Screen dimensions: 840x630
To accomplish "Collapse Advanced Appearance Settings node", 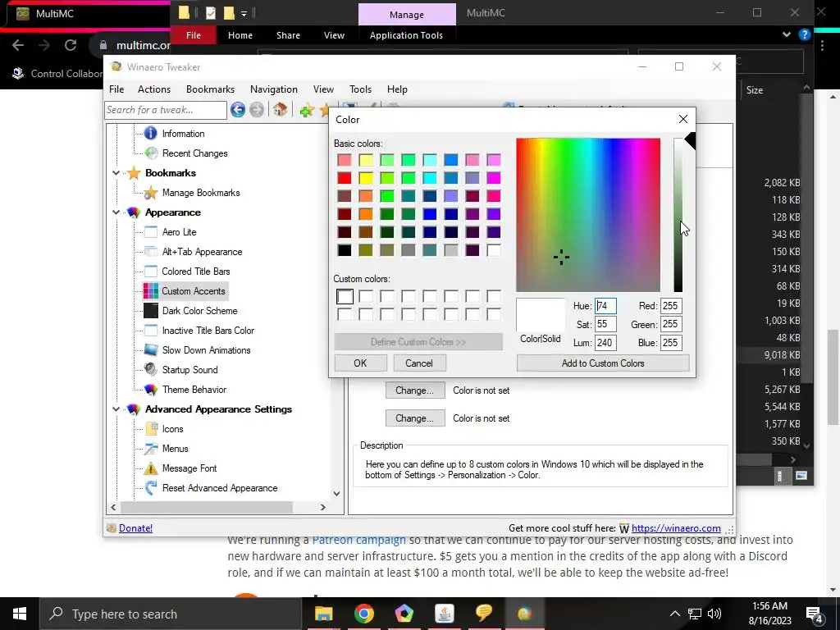I will (x=116, y=409).
